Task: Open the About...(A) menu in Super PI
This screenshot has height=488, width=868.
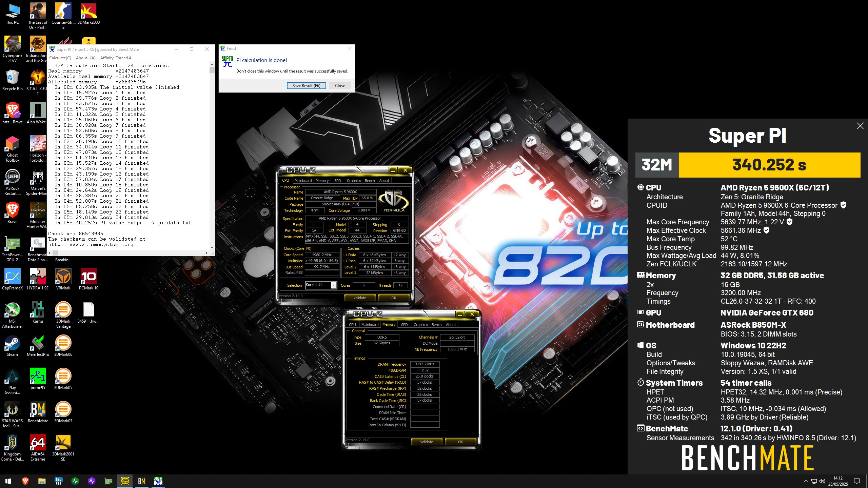Action: point(86,58)
